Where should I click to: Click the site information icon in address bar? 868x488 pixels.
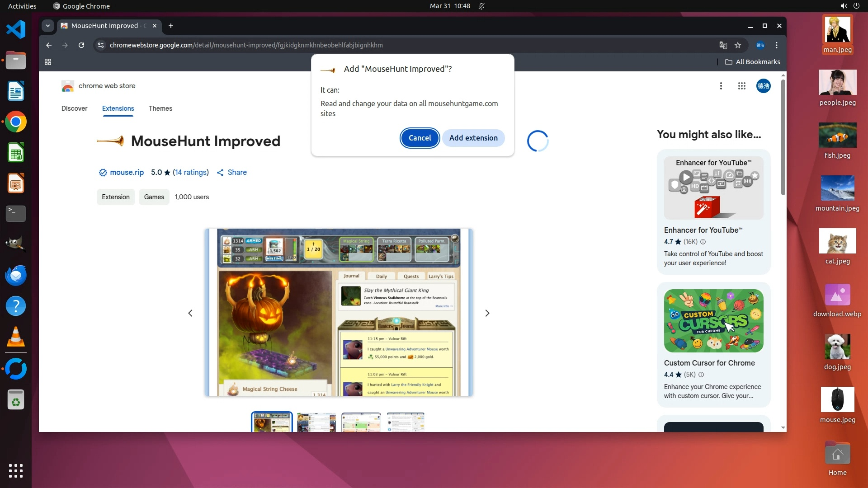101,45
